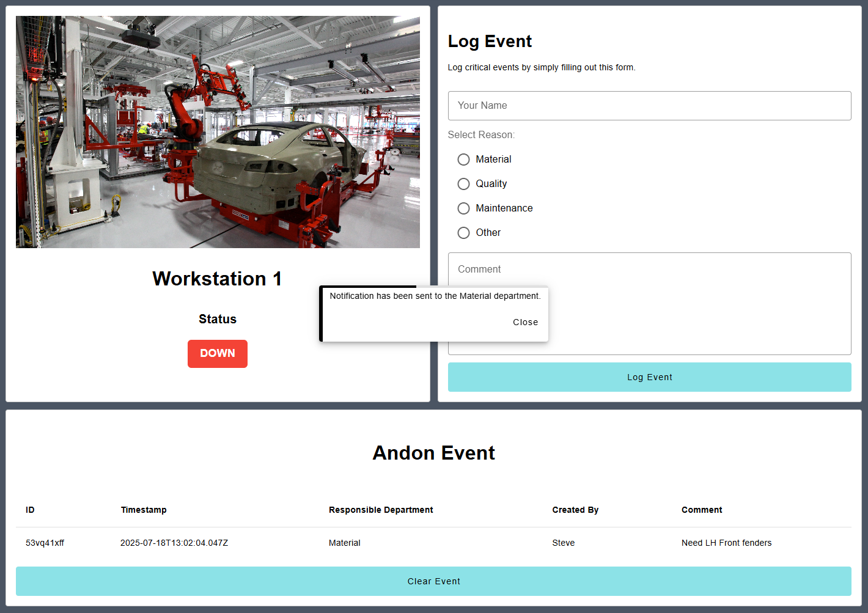Focus the Comment text area
868x613 pixels.
[649, 304]
